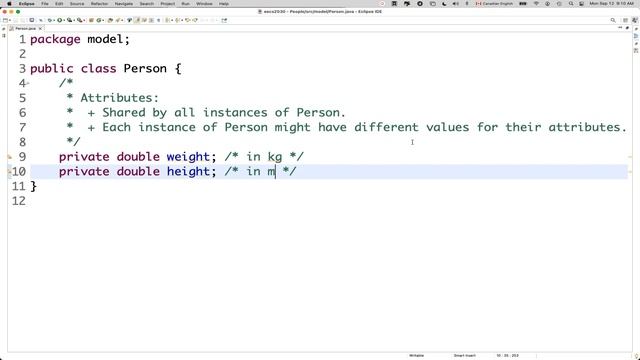Image resolution: width=640 pixels, height=360 pixels.
Task: Open the Help menu
Action: point(224,4)
